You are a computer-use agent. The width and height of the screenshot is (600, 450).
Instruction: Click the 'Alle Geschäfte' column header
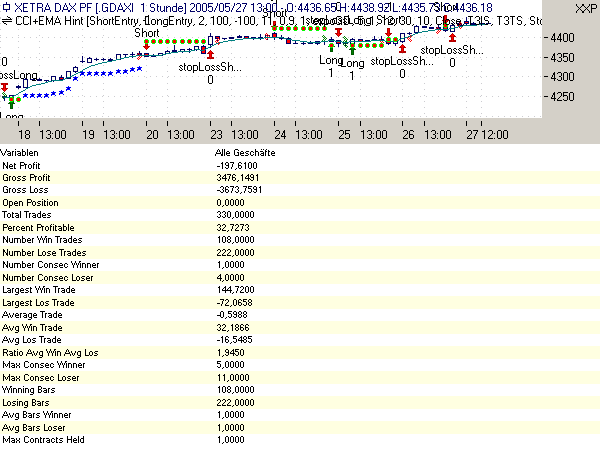coord(245,152)
